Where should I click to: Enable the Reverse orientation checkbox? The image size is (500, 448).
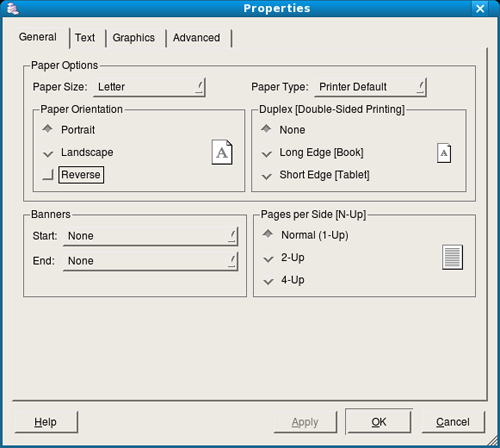48,175
